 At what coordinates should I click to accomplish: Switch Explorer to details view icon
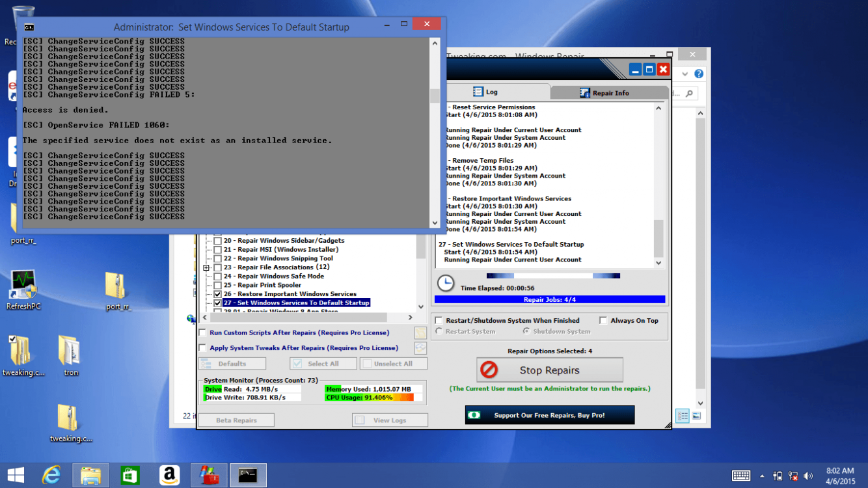[x=682, y=416]
